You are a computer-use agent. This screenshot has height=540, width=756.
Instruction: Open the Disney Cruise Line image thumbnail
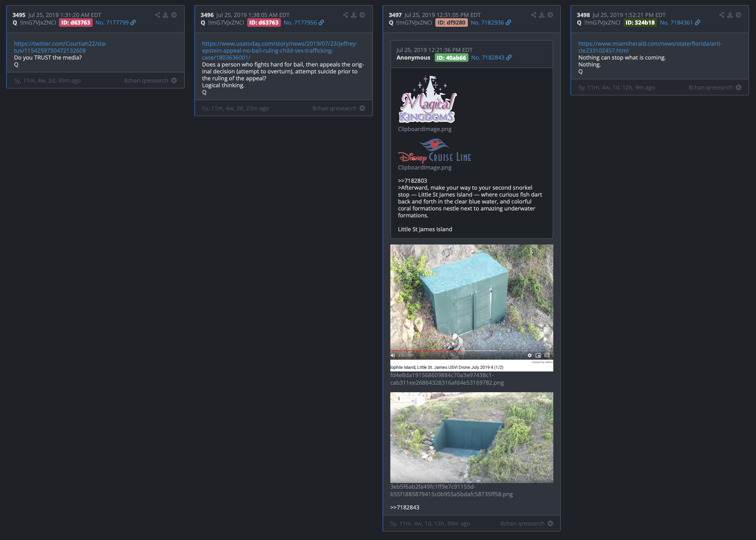pyautogui.click(x=434, y=151)
